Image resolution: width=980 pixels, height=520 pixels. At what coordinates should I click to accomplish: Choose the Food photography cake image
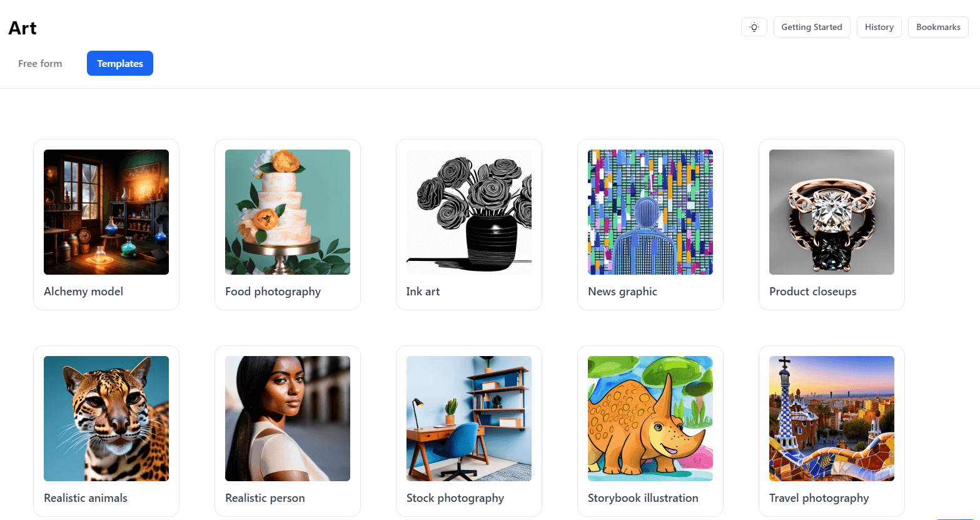pos(288,212)
